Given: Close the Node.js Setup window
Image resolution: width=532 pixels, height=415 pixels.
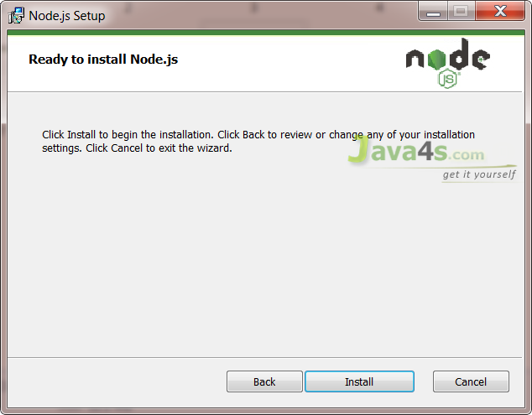Looking at the screenshot, I should coord(500,12).
